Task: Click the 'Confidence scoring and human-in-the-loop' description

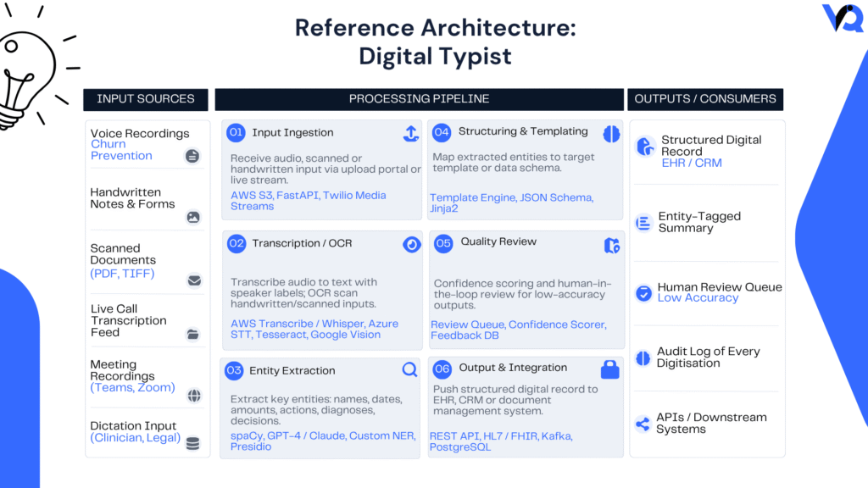Action: 522,294
